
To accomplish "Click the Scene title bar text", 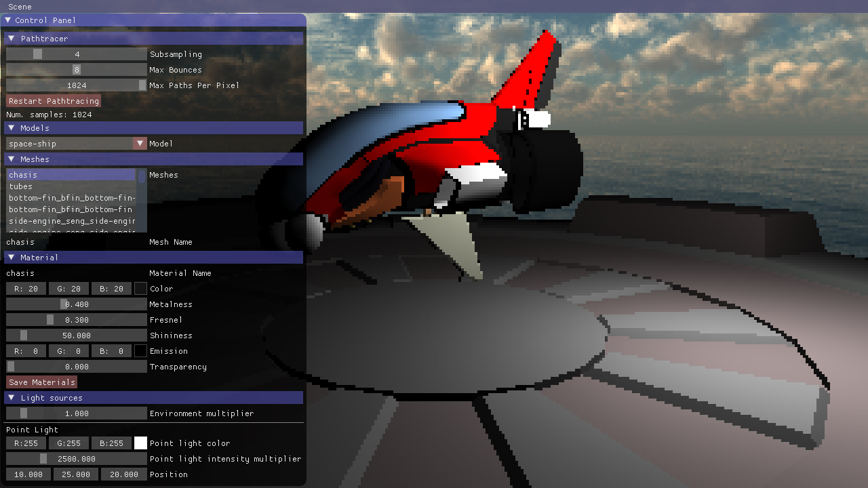I will tap(20, 7).
